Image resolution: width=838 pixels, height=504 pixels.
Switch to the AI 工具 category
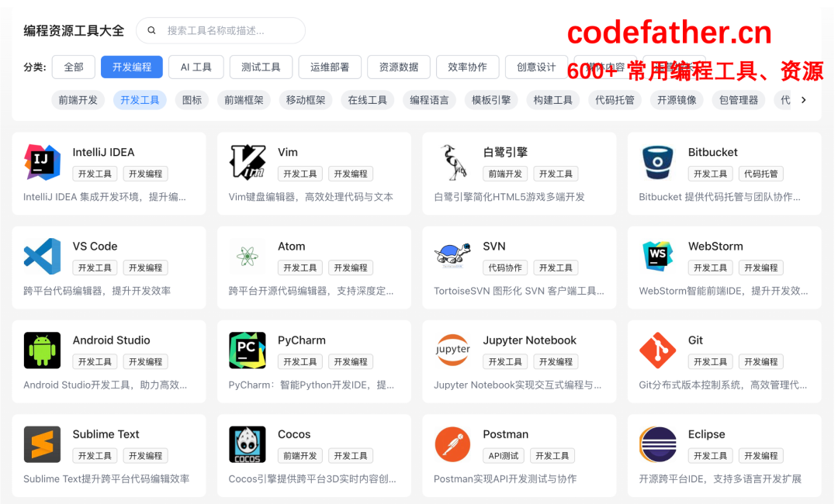(x=196, y=67)
